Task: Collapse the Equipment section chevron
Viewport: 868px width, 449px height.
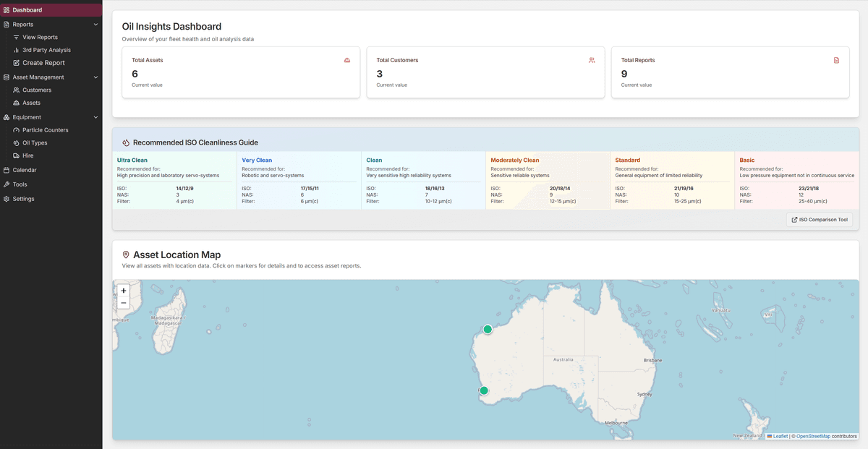Action: click(x=95, y=116)
